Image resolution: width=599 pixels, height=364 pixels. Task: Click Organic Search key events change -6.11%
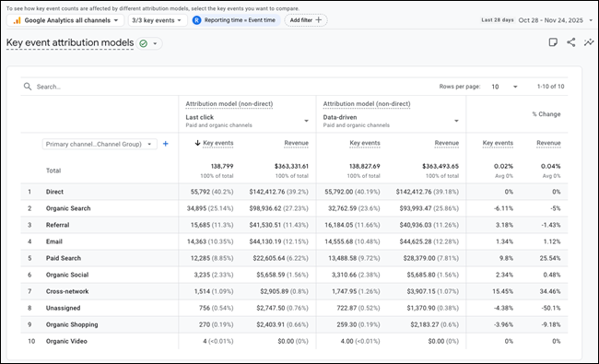503,208
